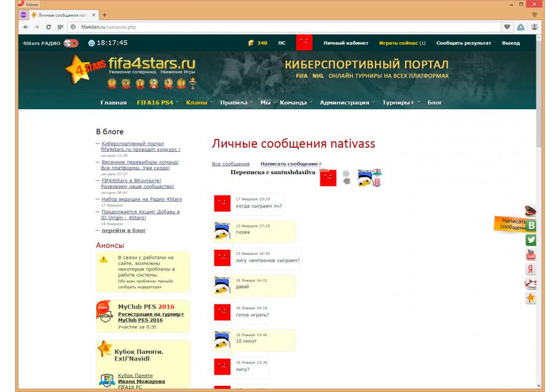560x392 pixels.
Task: Expand the Кланы menu
Action: click(x=199, y=103)
